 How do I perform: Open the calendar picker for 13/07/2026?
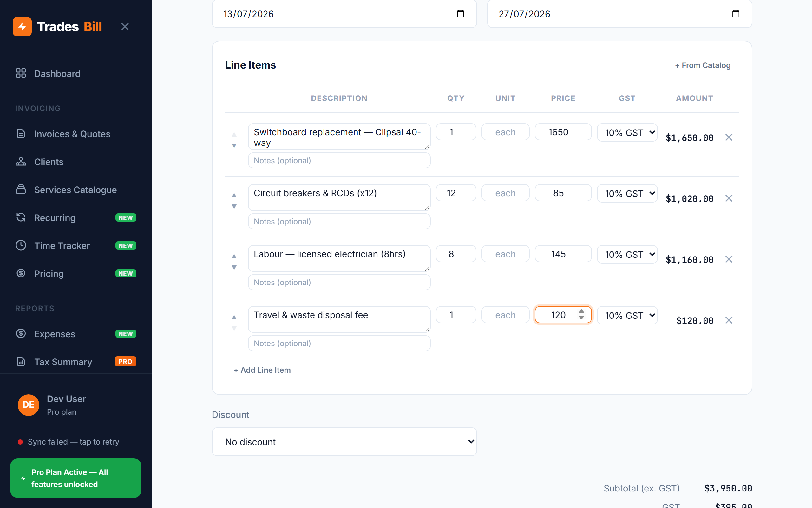460,14
